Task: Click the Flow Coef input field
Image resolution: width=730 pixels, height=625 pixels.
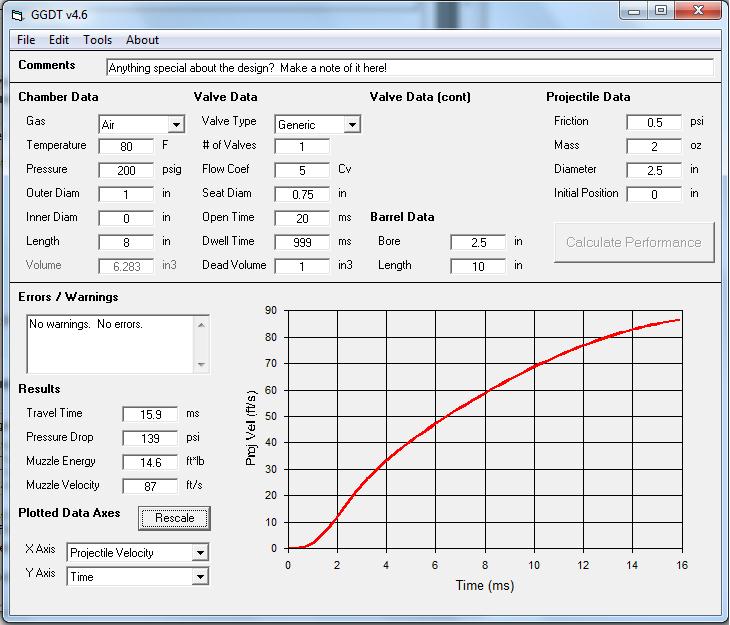Action: pos(302,170)
